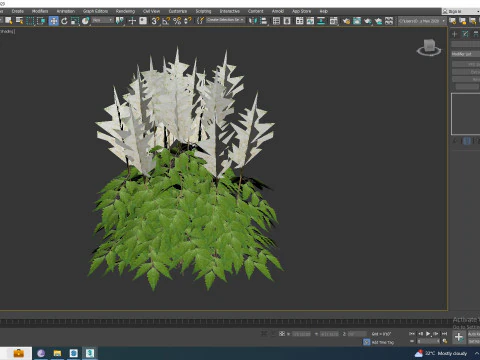The image size is (480, 360).
Task: Open the Graph Editors menu
Action: click(95, 11)
